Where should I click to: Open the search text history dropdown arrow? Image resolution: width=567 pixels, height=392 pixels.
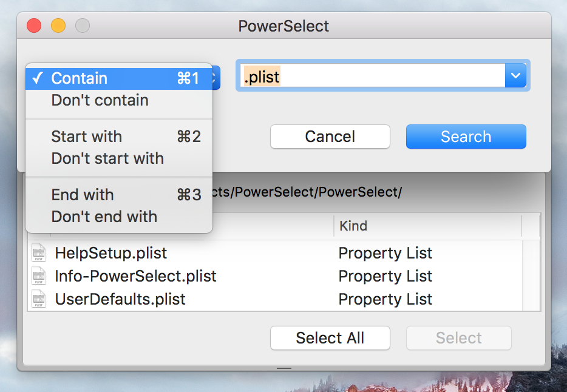pos(515,76)
